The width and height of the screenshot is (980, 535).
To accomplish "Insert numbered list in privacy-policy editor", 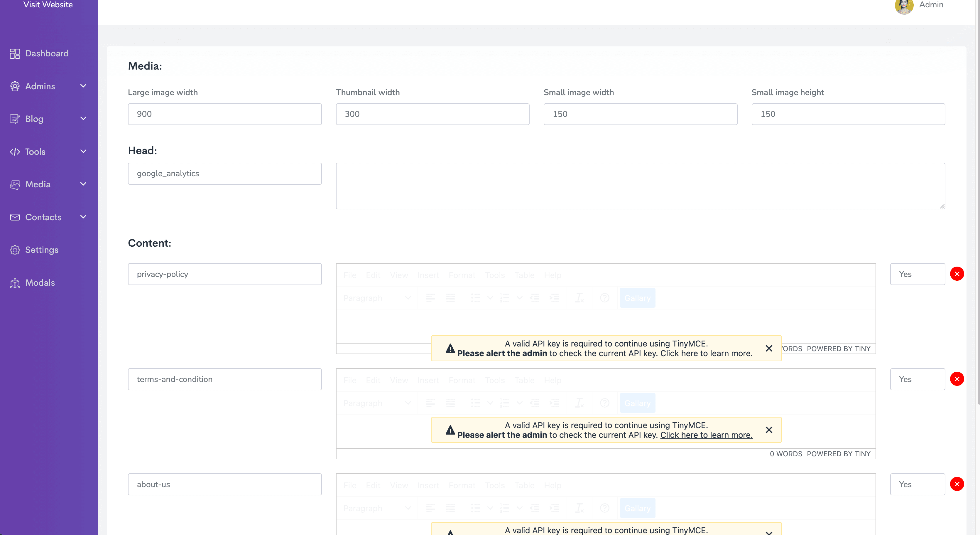I will tap(505, 298).
